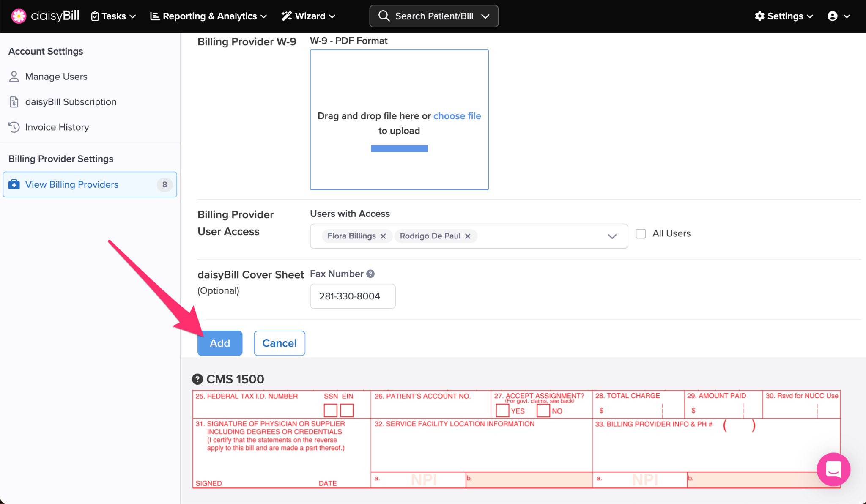Remove Flora Billings from user access
The image size is (866, 504).
[x=383, y=236]
